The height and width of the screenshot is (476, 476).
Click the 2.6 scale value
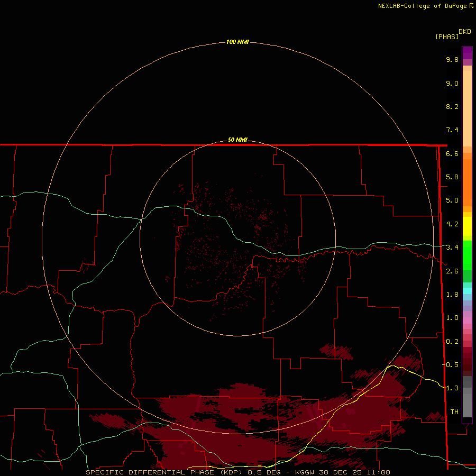point(452,271)
